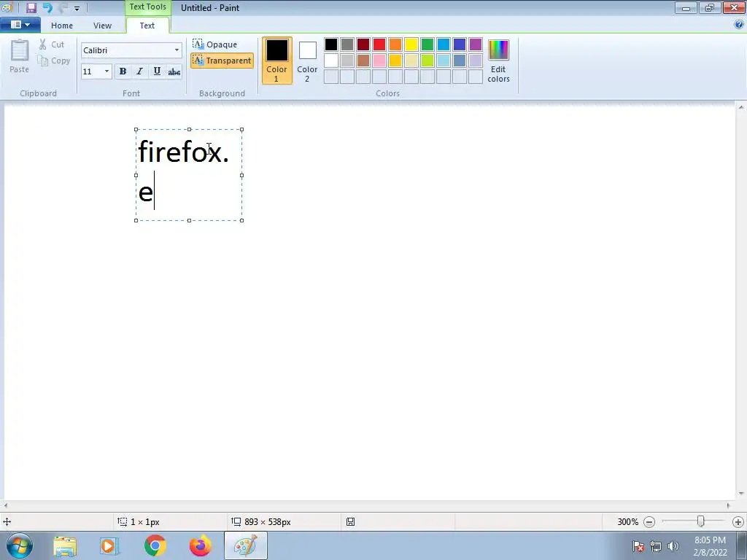Select the Text ribbon tab
Screen dimensions: 747x560
pyautogui.click(x=147, y=26)
